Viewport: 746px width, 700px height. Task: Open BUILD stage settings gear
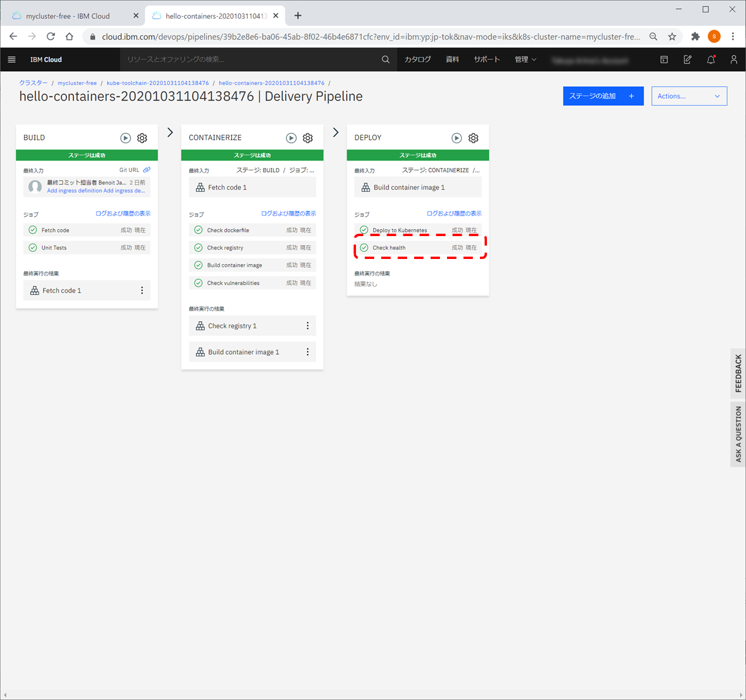point(142,138)
